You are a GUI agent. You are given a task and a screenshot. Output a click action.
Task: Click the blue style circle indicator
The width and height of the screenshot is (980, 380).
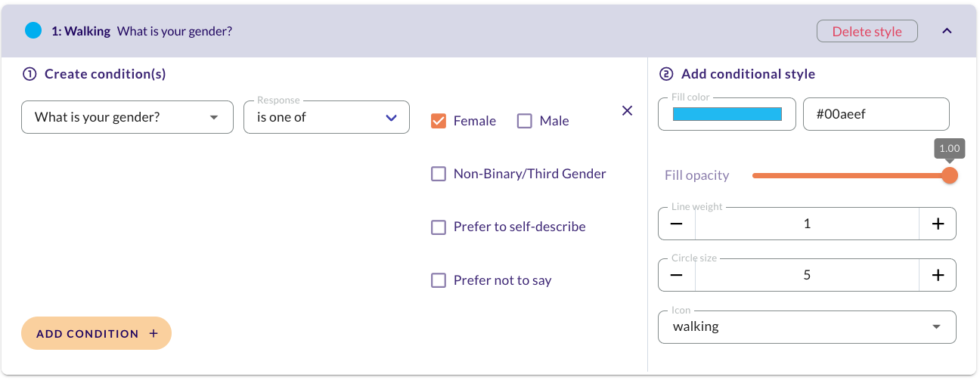point(33,31)
